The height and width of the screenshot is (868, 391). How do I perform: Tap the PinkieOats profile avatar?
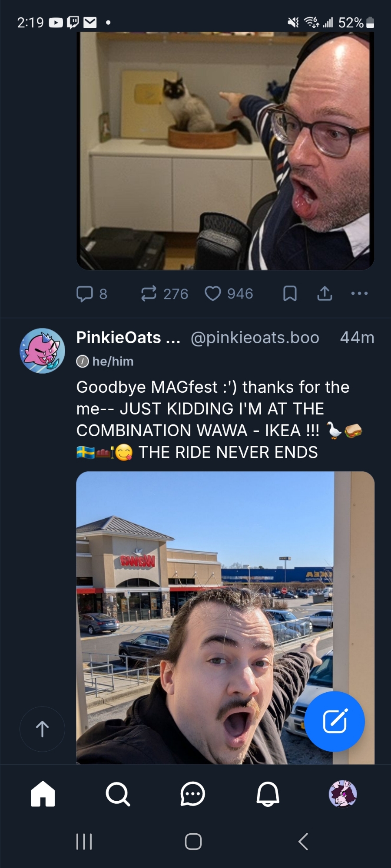pyautogui.click(x=42, y=351)
